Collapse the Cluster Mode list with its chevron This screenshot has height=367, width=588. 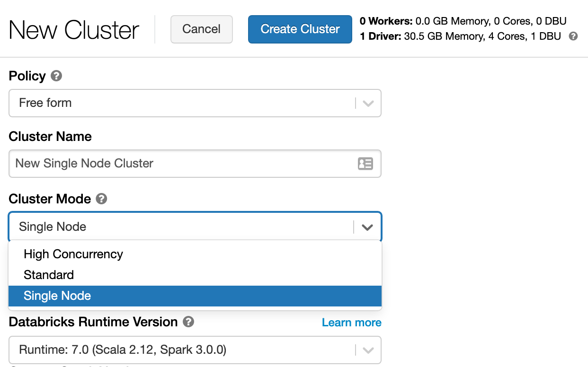tap(367, 227)
